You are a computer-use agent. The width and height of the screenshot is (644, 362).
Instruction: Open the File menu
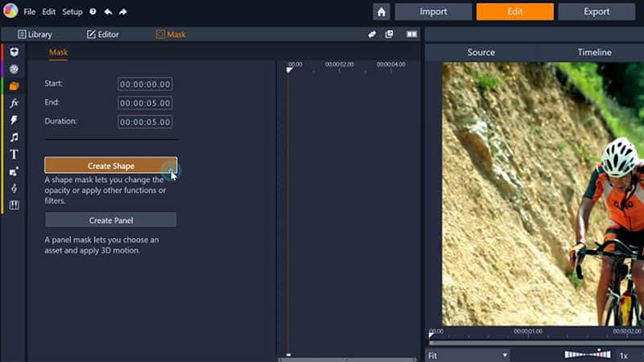pyautogui.click(x=30, y=13)
